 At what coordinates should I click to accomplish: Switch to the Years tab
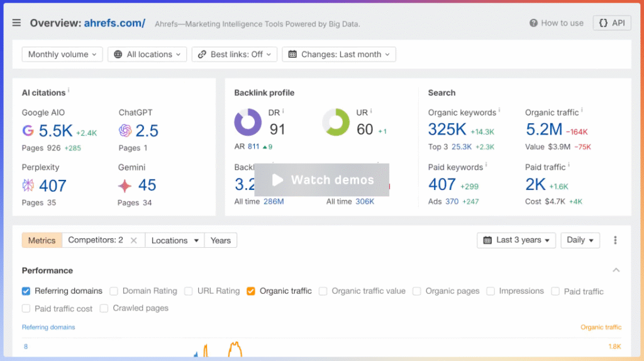point(220,240)
